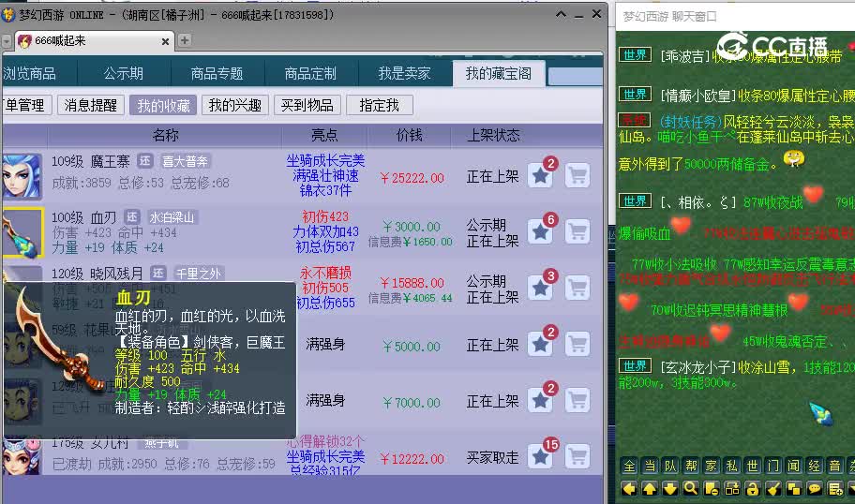Click the overlapping squares chat icon
Viewport: 855px width, 504px height.
pyautogui.click(x=793, y=489)
